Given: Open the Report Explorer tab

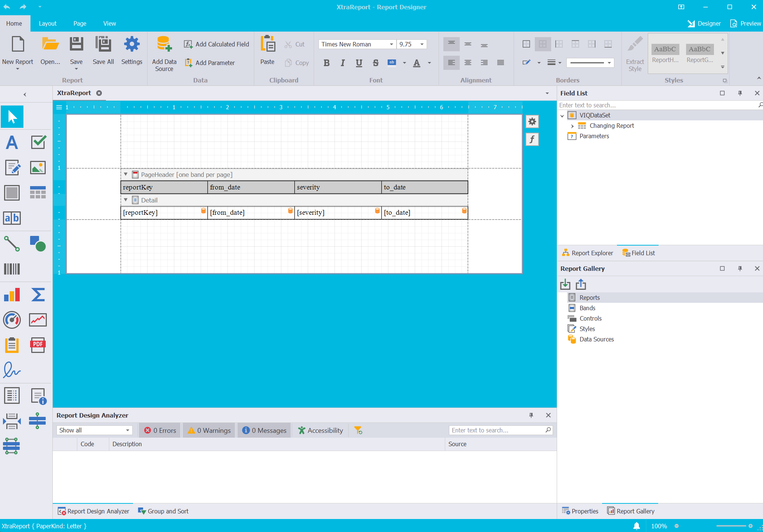Looking at the screenshot, I should 588,253.
